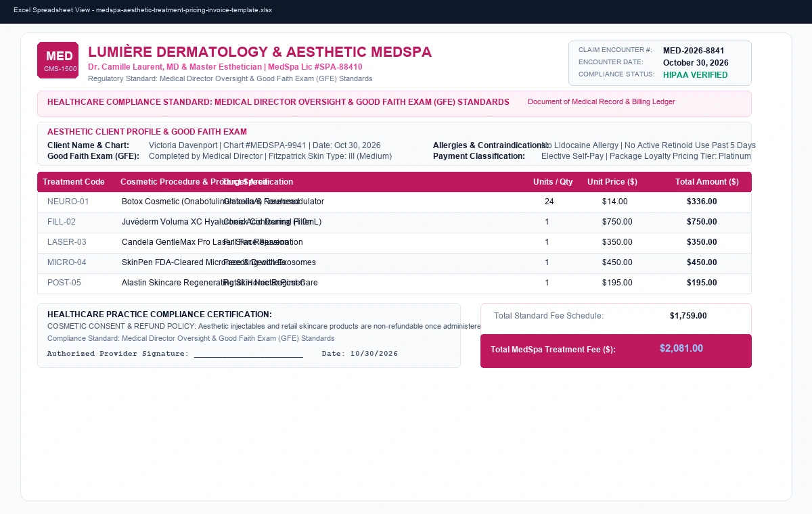Click the Units / Qty column header
Viewport: 812px width, 514px height.
(x=553, y=182)
